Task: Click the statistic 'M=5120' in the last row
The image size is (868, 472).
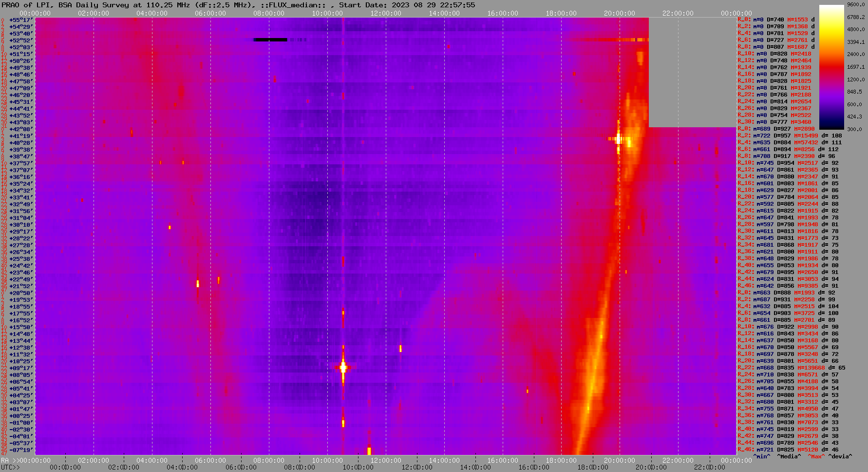Action: (x=808, y=450)
